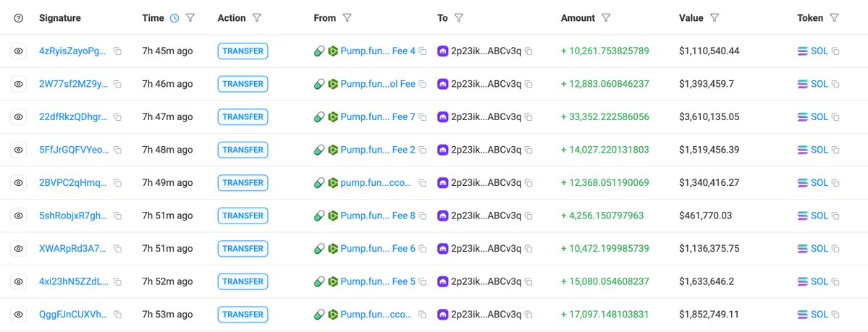Copy the Pump.fun Fee 2 address
868x332 pixels.
tap(422, 150)
